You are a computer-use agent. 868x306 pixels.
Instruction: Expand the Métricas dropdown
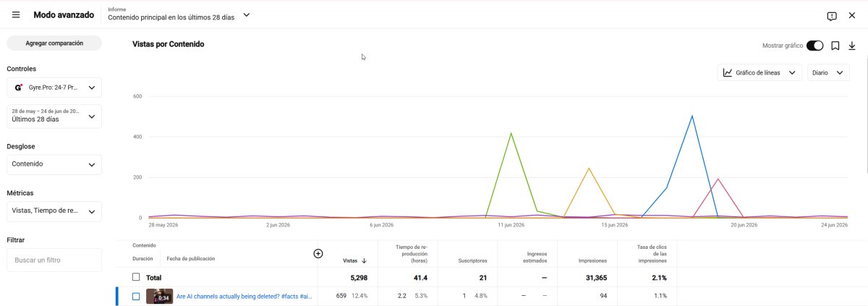point(54,211)
